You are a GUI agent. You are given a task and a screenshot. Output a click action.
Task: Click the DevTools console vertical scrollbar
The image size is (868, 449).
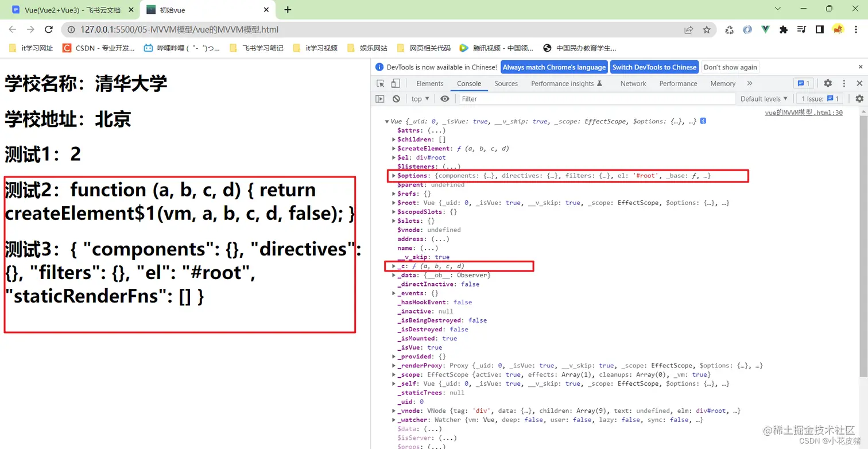[x=863, y=246]
